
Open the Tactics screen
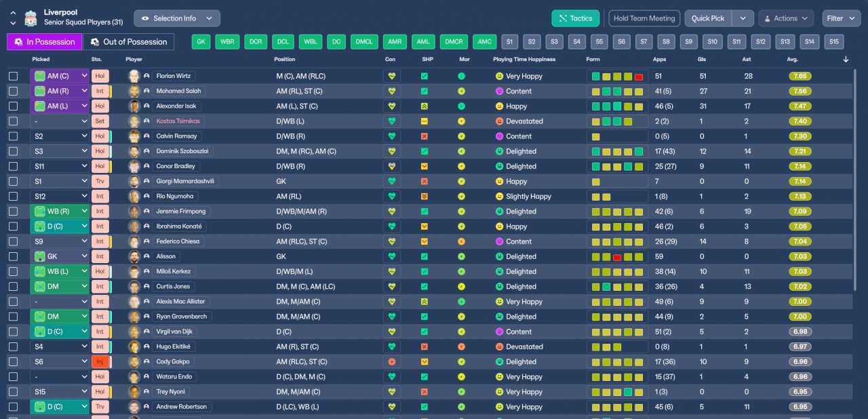coord(576,18)
